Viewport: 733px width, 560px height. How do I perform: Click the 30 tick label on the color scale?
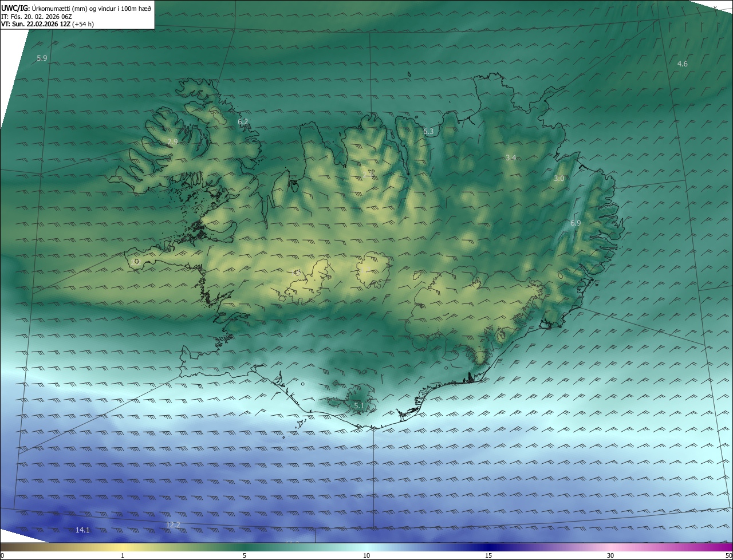pos(610,556)
